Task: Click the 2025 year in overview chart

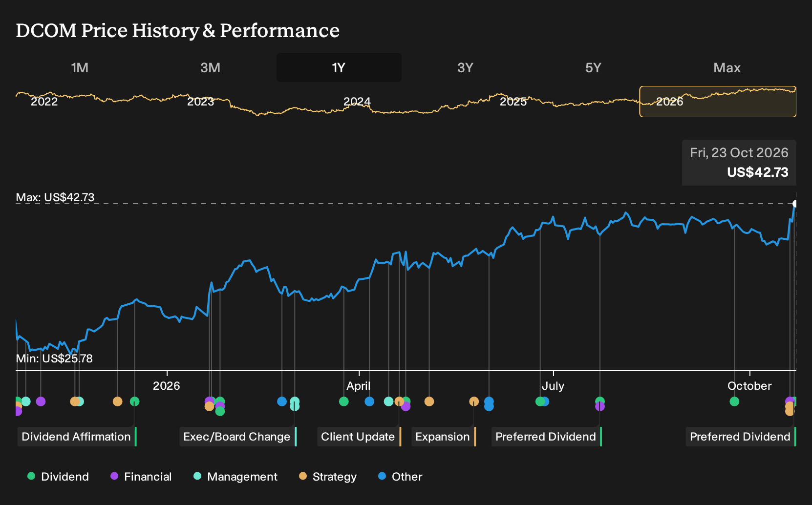Action: 513,102
